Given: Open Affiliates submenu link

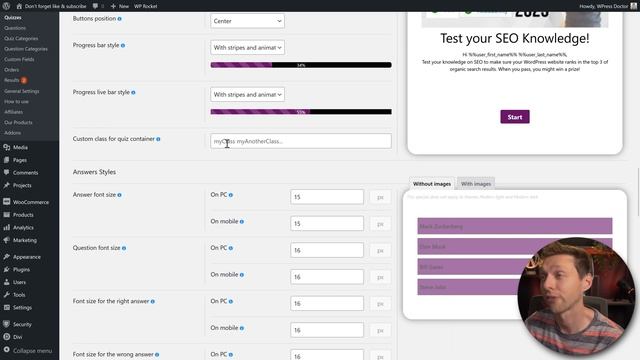Looking at the screenshot, I should 13,112.
